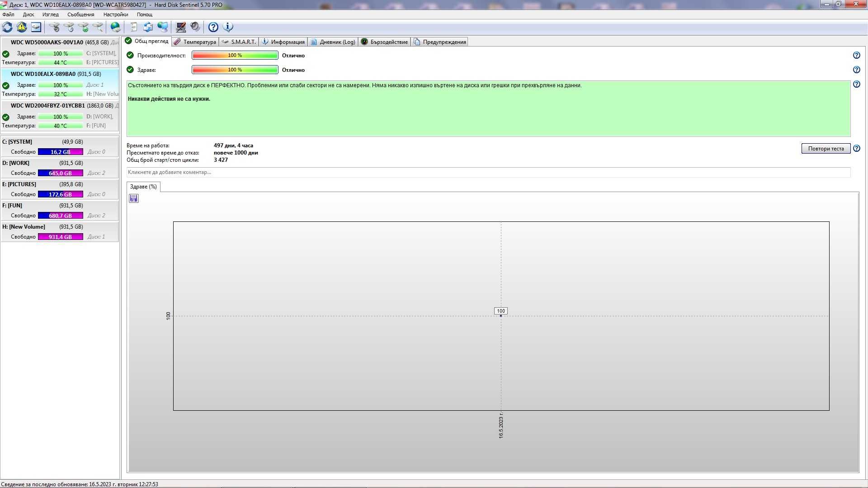Image resolution: width=868 pixels, height=488 pixels.
Task: Open the Диск menu
Action: pos(28,14)
